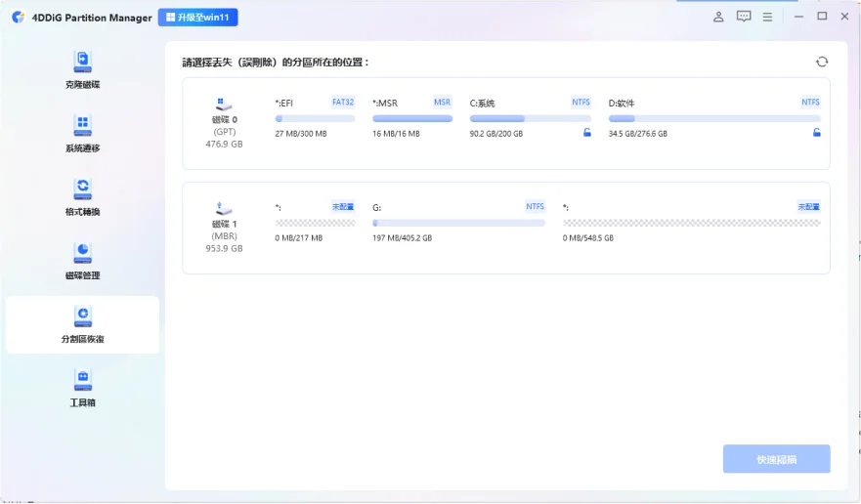Image resolution: width=861 pixels, height=504 pixels.
Task: Open the 格式轉換 format conversion tool
Action: [x=82, y=196]
